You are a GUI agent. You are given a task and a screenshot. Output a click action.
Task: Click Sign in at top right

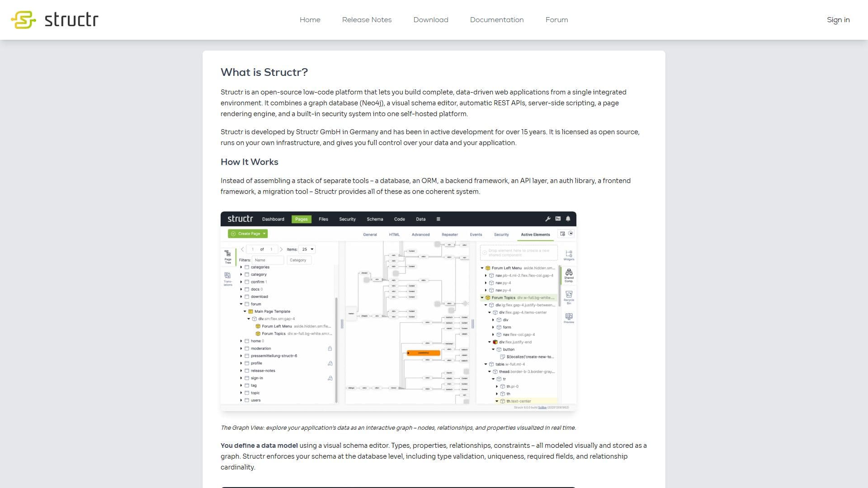[x=838, y=20]
